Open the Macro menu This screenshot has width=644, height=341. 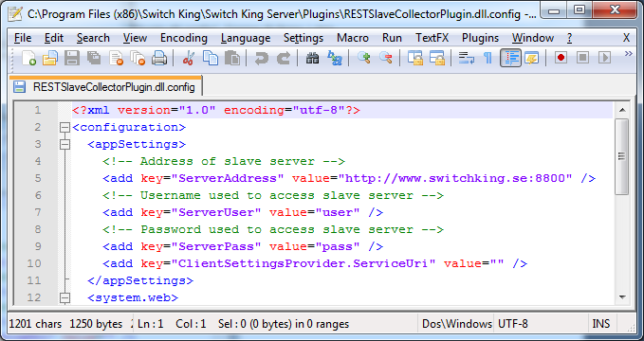353,38
